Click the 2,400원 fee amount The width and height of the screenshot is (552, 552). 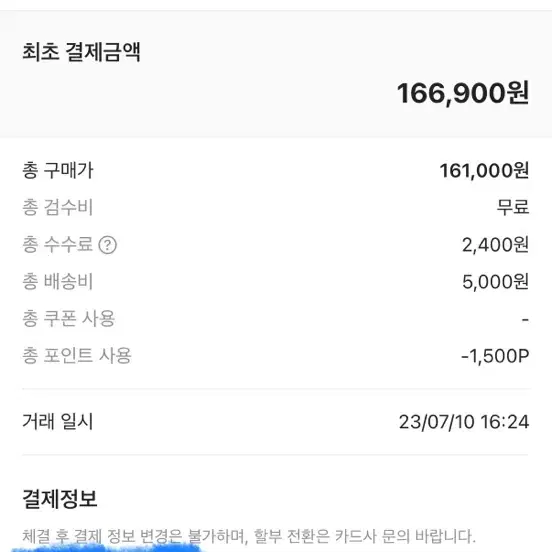click(x=496, y=245)
